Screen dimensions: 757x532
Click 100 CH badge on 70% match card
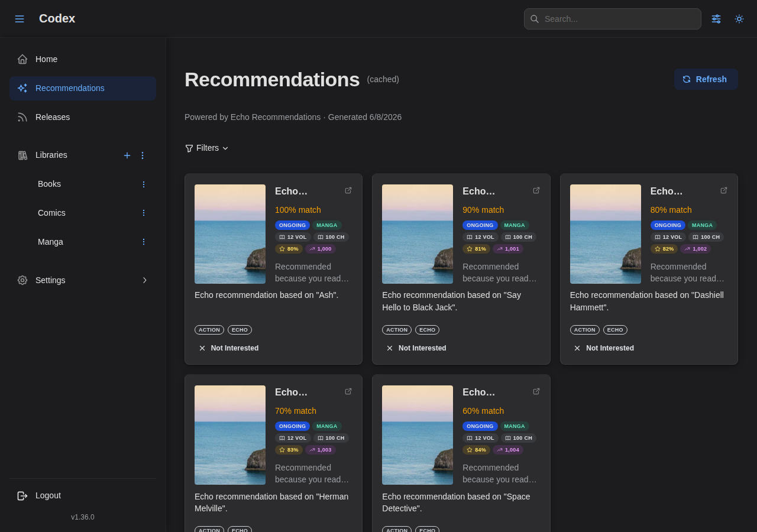[x=331, y=438]
